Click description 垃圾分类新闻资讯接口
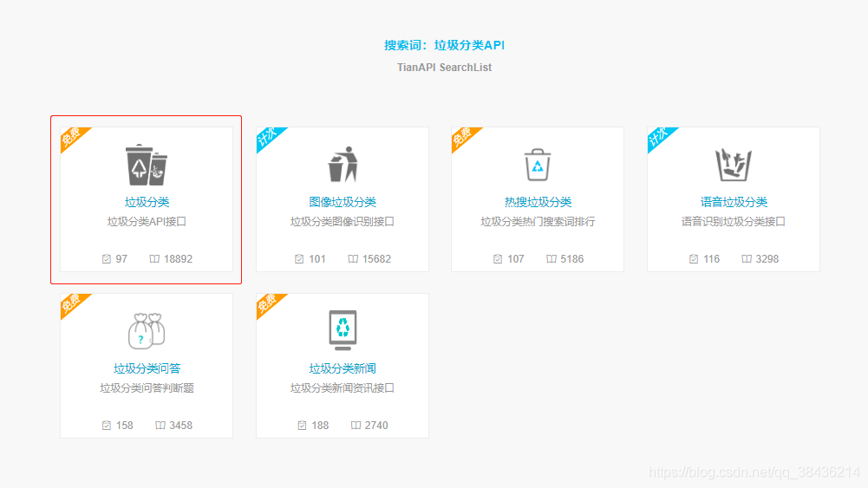The width and height of the screenshot is (868, 488). 343,388
